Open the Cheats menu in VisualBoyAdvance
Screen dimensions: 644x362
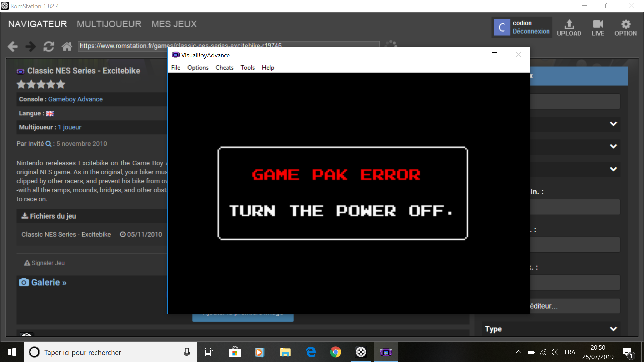pos(224,68)
